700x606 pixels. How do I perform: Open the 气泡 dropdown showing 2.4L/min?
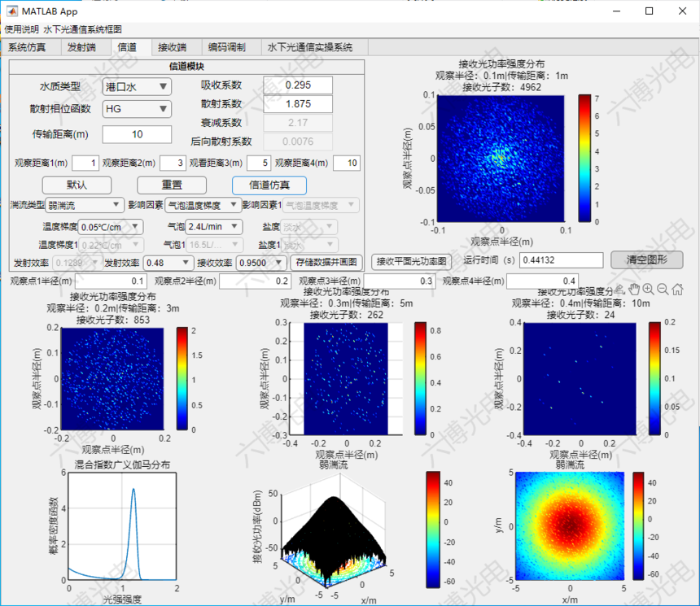pos(214,227)
